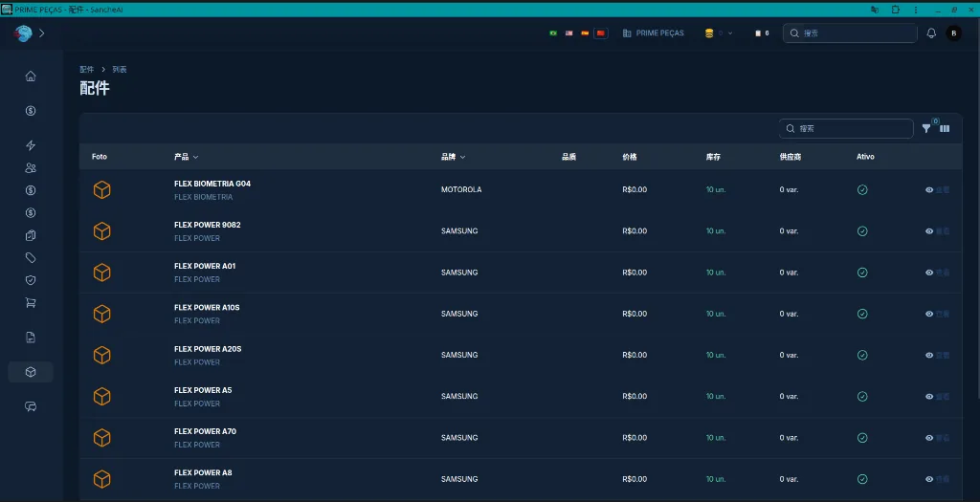Open the table filter funnel icon
980x502 pixels.
926,129
